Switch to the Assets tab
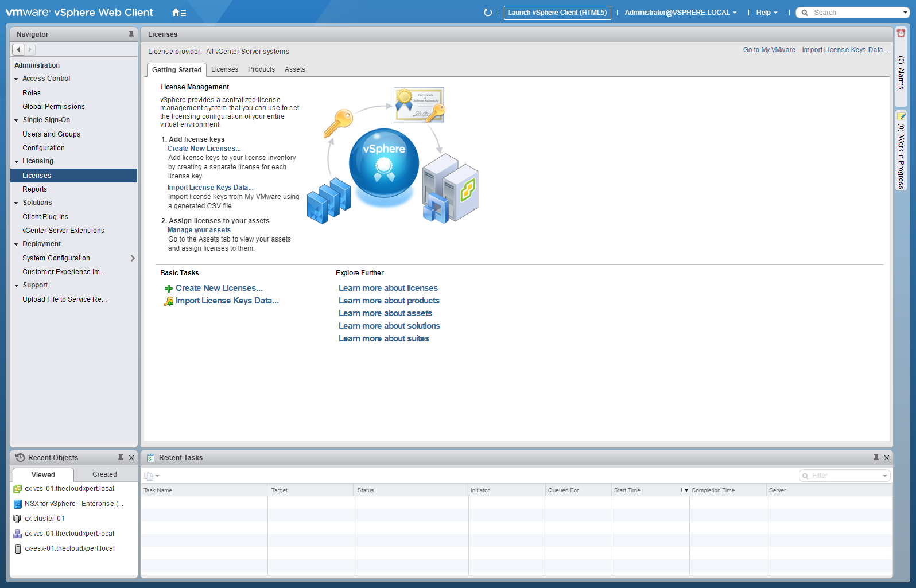This screenshot has height=588, width=916. point(294,69)
